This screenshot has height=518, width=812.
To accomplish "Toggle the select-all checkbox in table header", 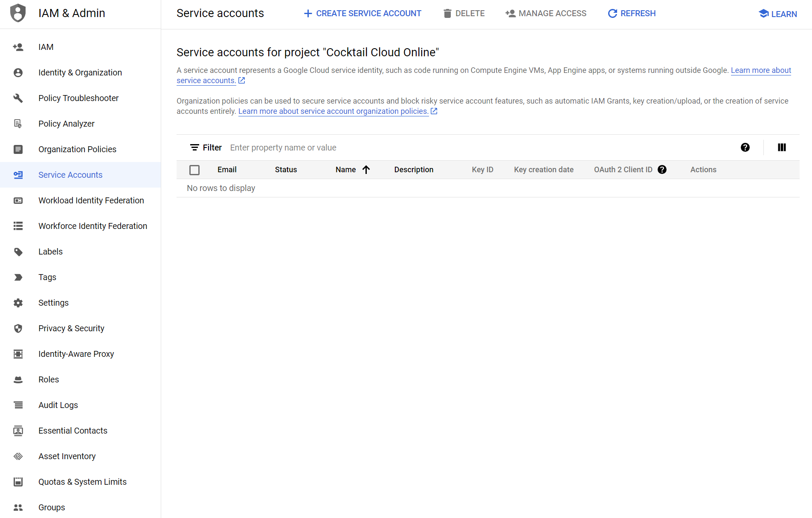I will point(194,170).
